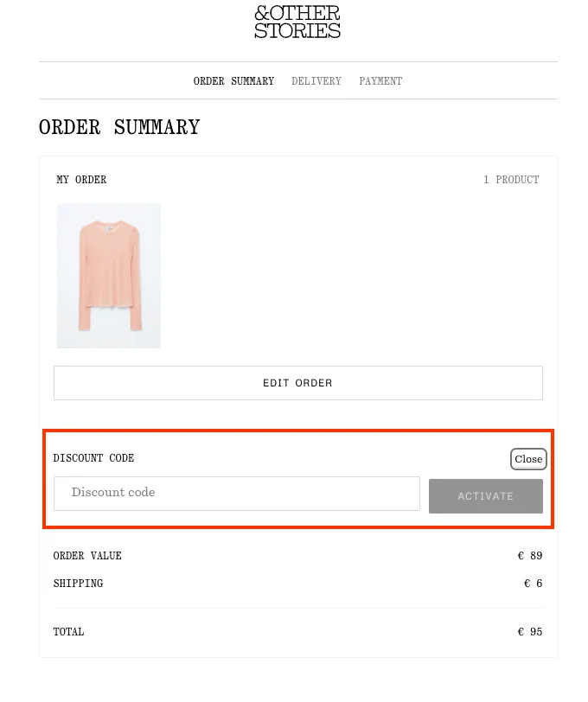Click the 1 Product count text
This screenshot has width=588, height=702.
point(511,180)
